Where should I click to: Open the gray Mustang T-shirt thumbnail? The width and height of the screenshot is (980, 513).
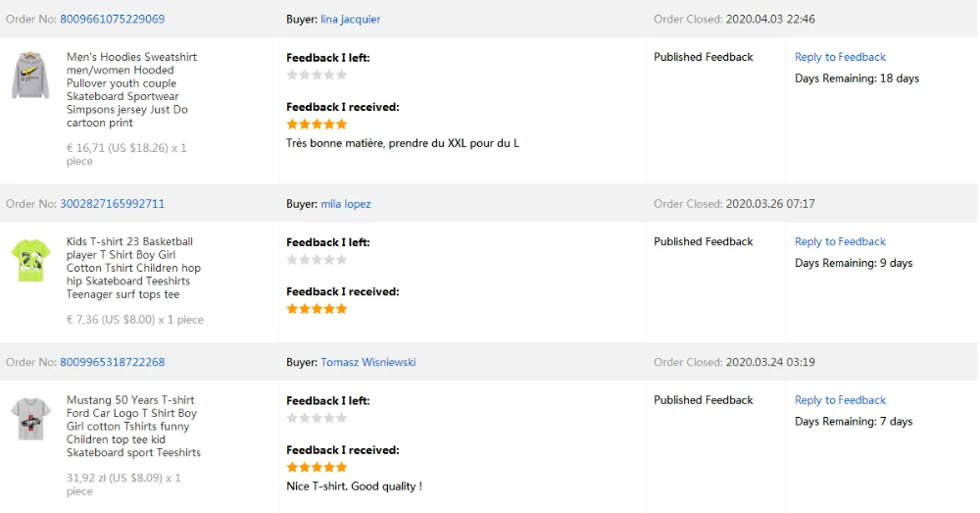[30, 419]
